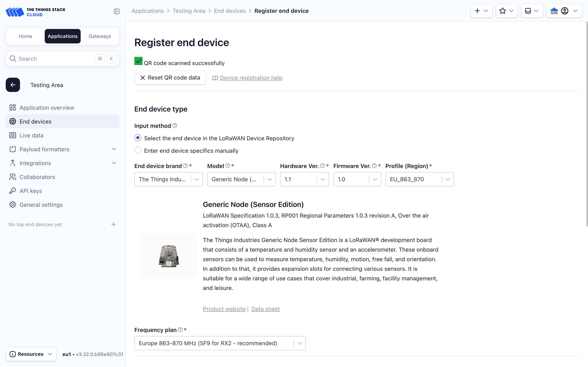
Task: Click the help icon beside Input method
Action: pos(175,125)
